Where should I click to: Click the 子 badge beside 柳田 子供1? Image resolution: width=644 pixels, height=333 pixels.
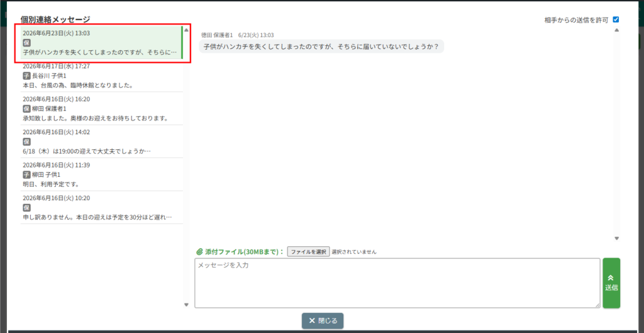26,174
